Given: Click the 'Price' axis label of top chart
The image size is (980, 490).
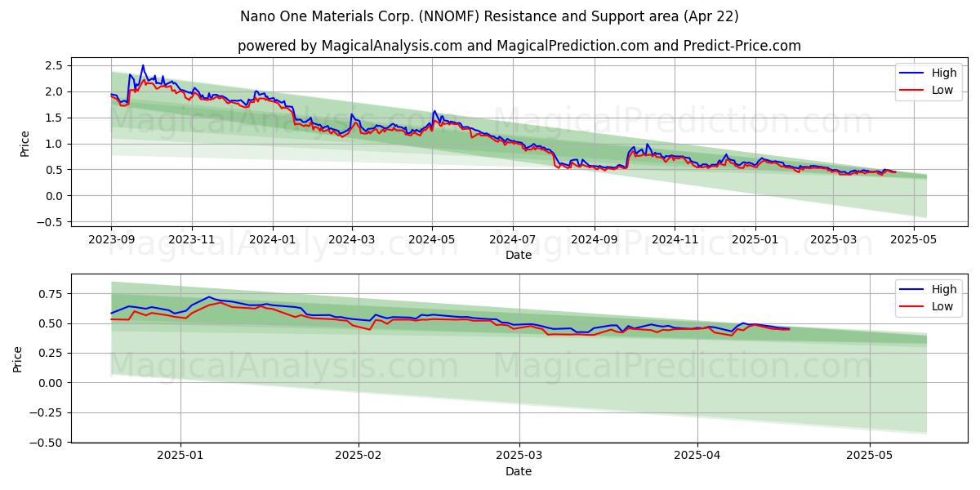Looking at the screenshot, I should (x=25, y=143).
